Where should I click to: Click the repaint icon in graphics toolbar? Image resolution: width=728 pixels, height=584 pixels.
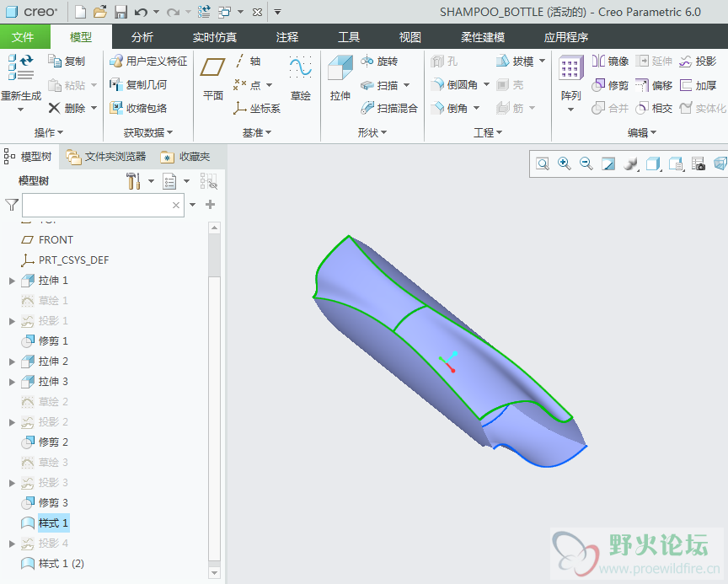tap(608, 163)
